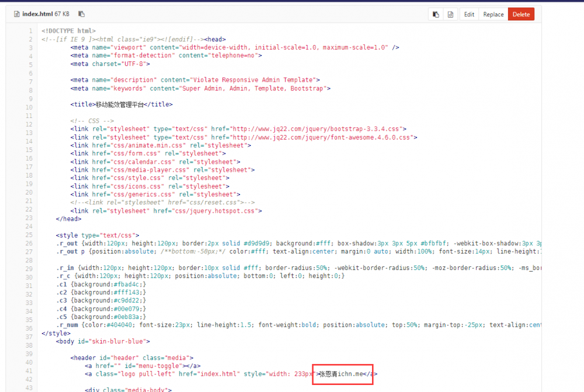Viewport: 584px width, 392px height.
Task: Click the Edit button
Action: 469,15
